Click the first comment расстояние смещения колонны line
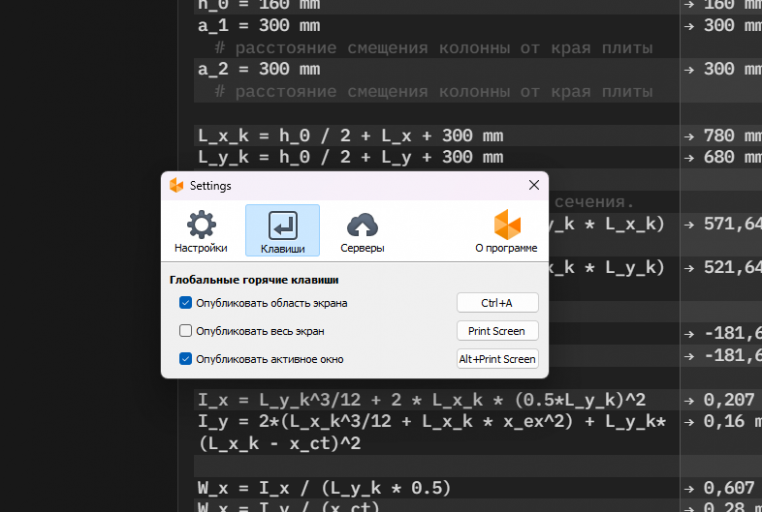This screenshot has width=762, height=512. [x=434, y=48]
